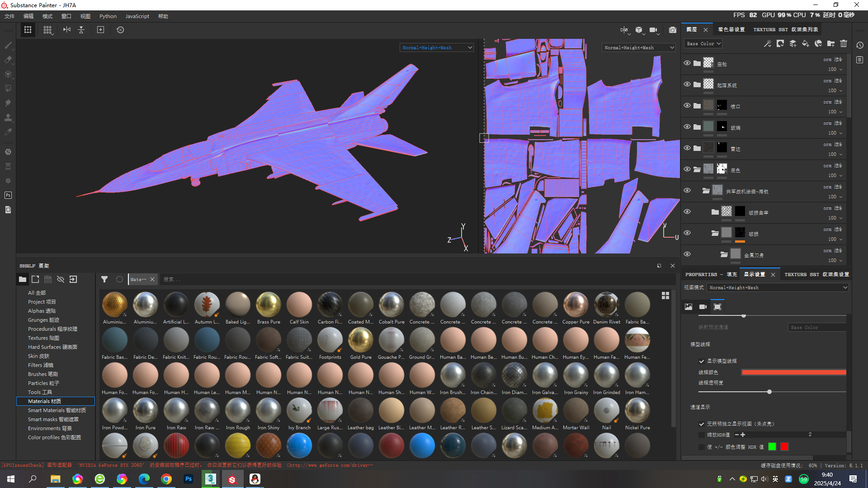The height and width of the screenshot is (488, 868).
Task: Select the Paint brush tool
Action: (x=8, y=45)
